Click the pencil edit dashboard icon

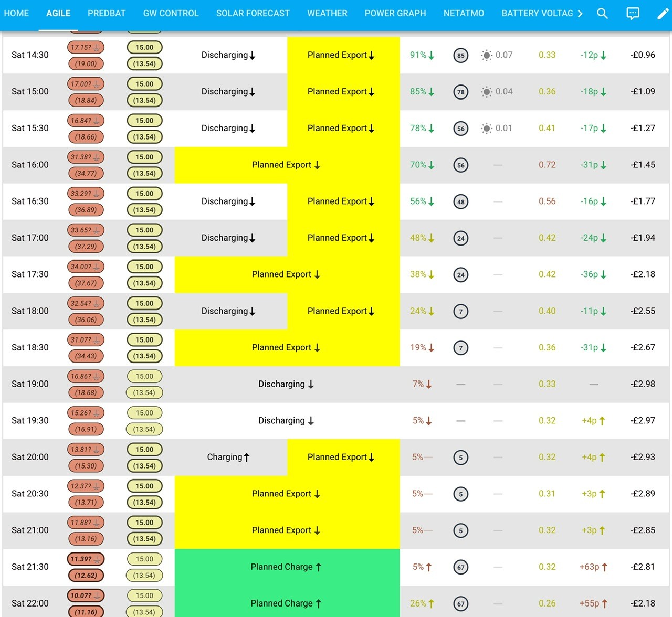pyautogui.click(x=663, y=14)
